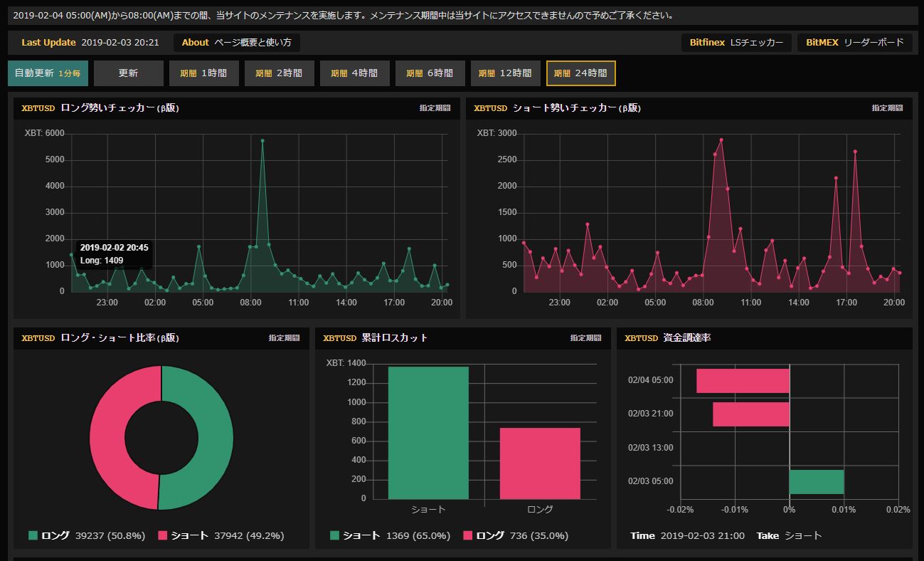Toggle green ショート legend under 累計ロスカット chart

coord(335,535)
